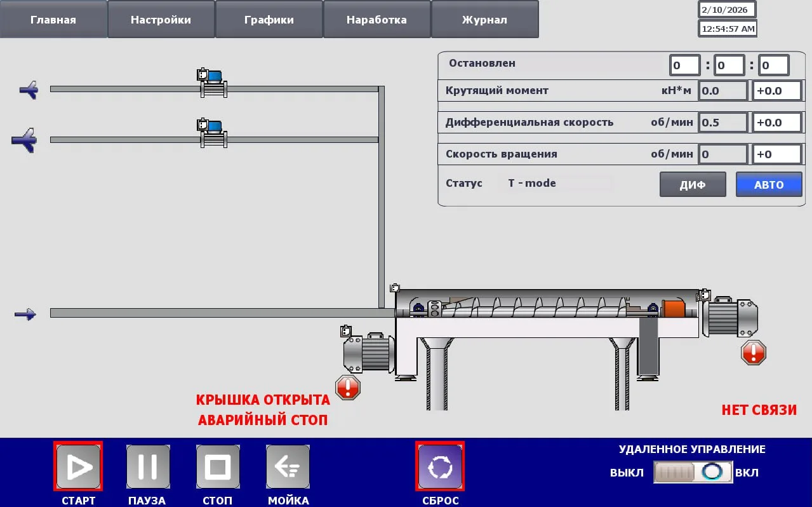Edit the Скорость вращения setpoint +0
The height and width of the screenshot is (507, 812).
pyautogui.click(x=777, y=154)
